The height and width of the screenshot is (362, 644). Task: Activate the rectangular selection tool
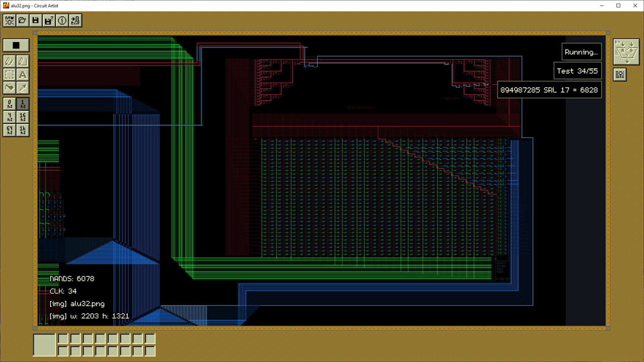click(x=9, y=75)
